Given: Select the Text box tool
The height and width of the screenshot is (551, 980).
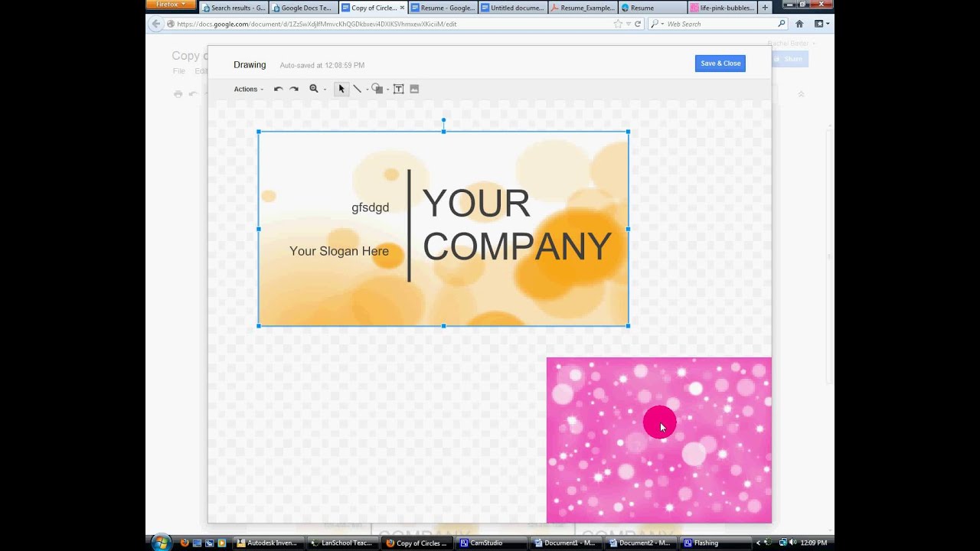Looking at the screenshot, I should tap(399, 89).
